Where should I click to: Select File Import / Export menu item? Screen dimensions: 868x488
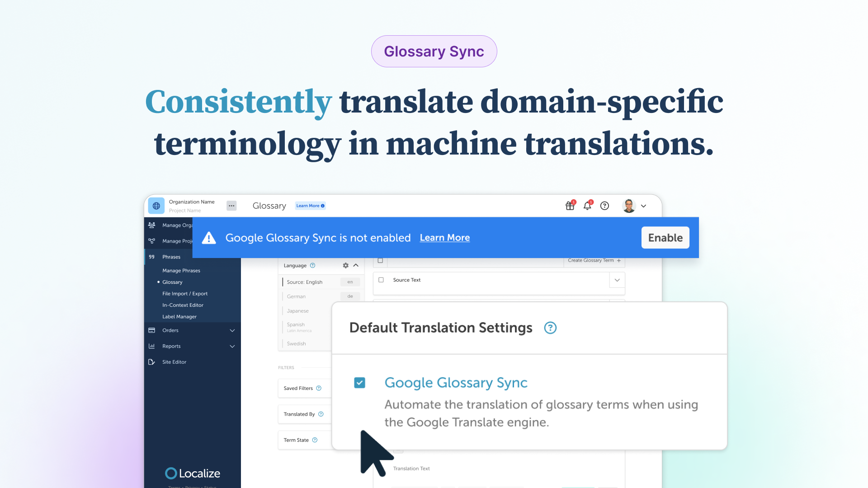click(185, 294)
